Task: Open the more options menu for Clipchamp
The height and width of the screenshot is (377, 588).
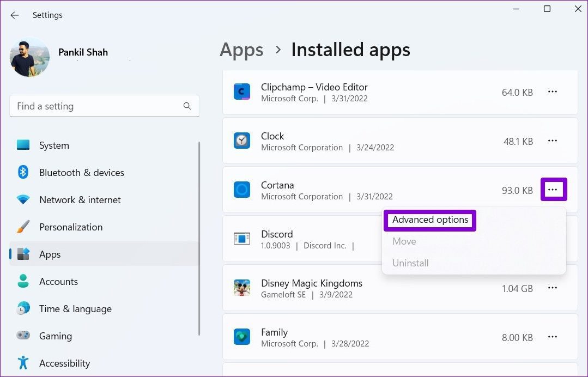Action: coord(553,92)
